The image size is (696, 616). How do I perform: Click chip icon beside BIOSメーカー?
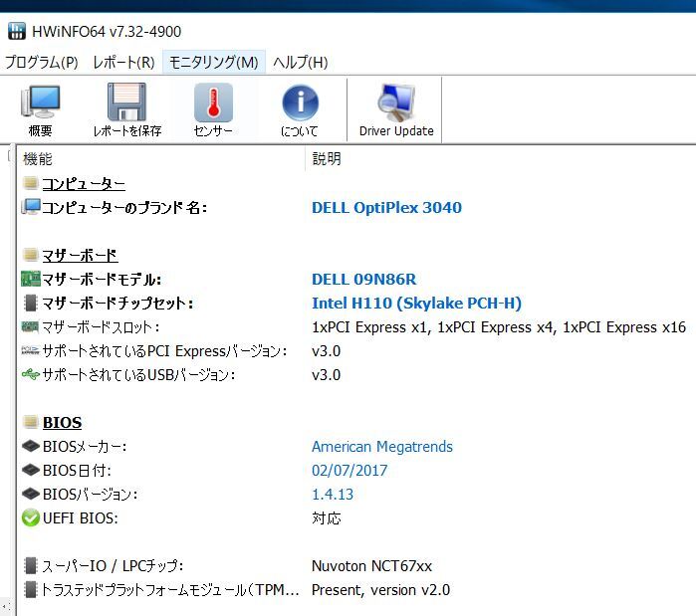(x=31, y=446)
